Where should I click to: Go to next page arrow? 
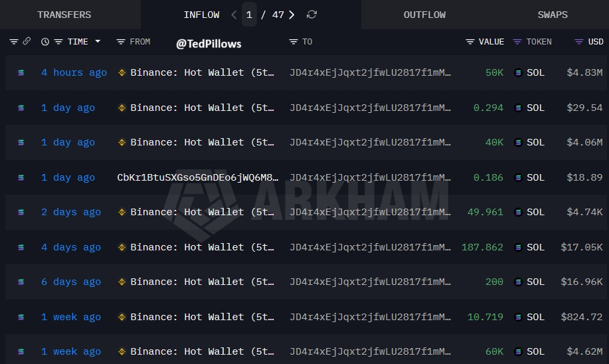tap(292, 15)
